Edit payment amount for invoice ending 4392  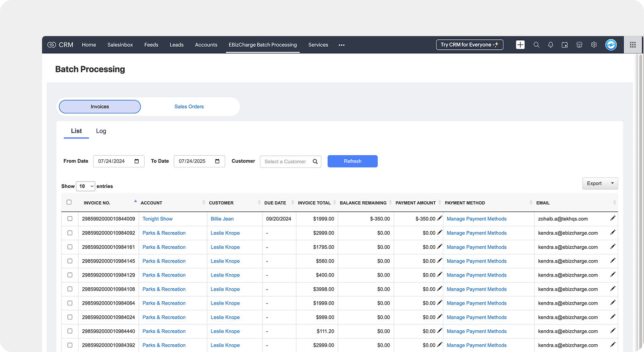(x=440, y=345)
